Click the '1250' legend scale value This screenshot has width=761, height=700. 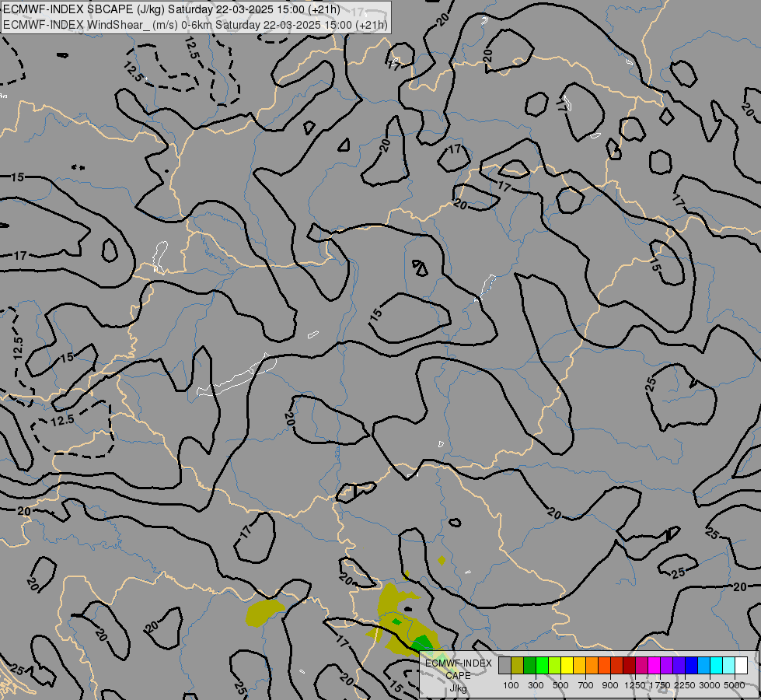pyautogui.click(x=635, y=685)
